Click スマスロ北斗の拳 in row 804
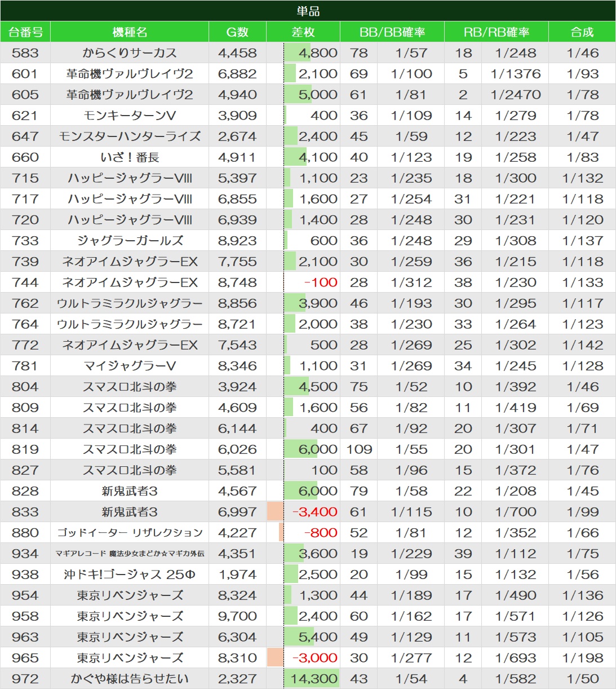The width and height of the screenshot is (616, 689). click(130, 387)
